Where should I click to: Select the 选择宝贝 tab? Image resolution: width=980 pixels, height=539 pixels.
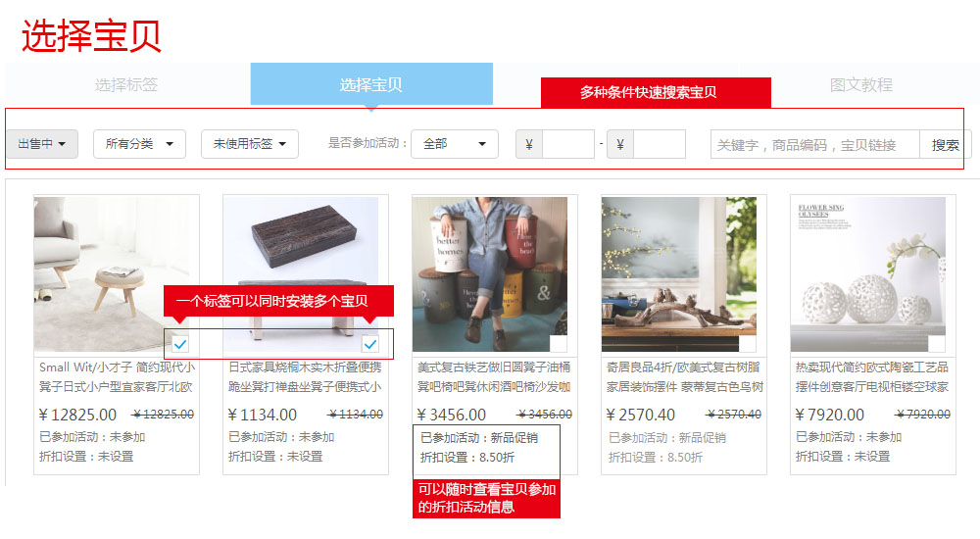point(371,84)
